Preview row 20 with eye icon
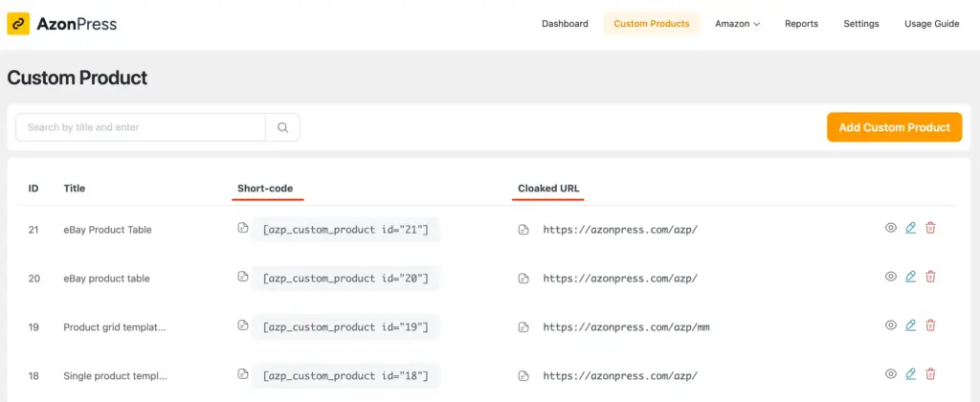This screenshot has width=980, height=402. (x=891, y=277)
